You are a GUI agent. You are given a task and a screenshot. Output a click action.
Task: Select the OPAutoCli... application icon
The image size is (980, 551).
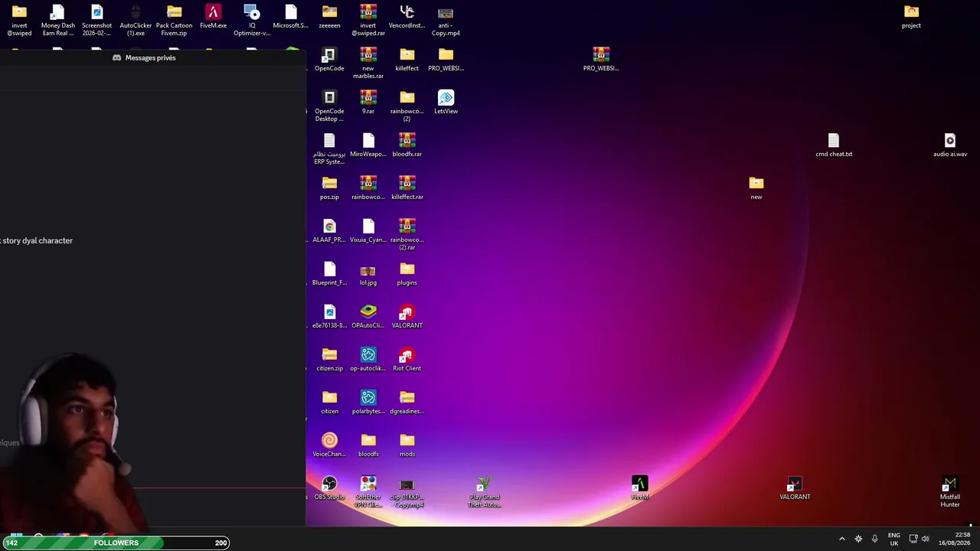[368, 317]
